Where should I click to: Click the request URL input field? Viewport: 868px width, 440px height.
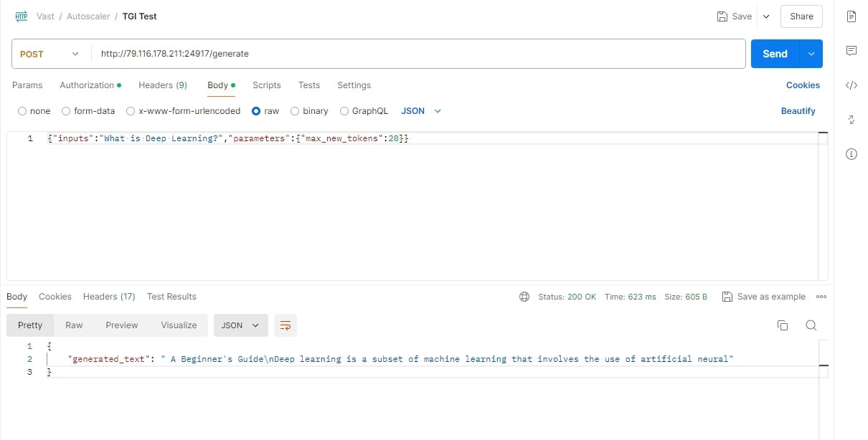(x=418, y=54)
